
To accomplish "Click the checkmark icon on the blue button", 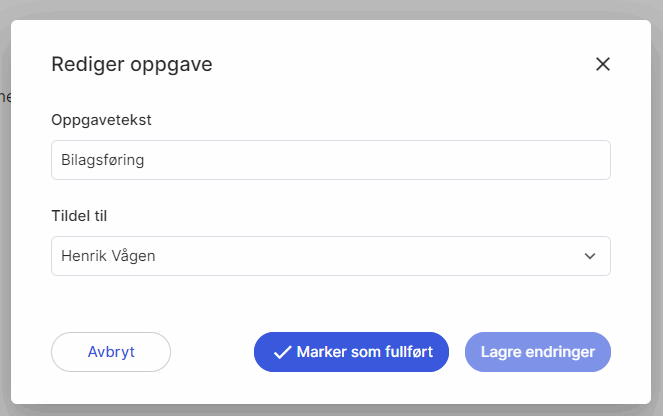I will [282, 352].
